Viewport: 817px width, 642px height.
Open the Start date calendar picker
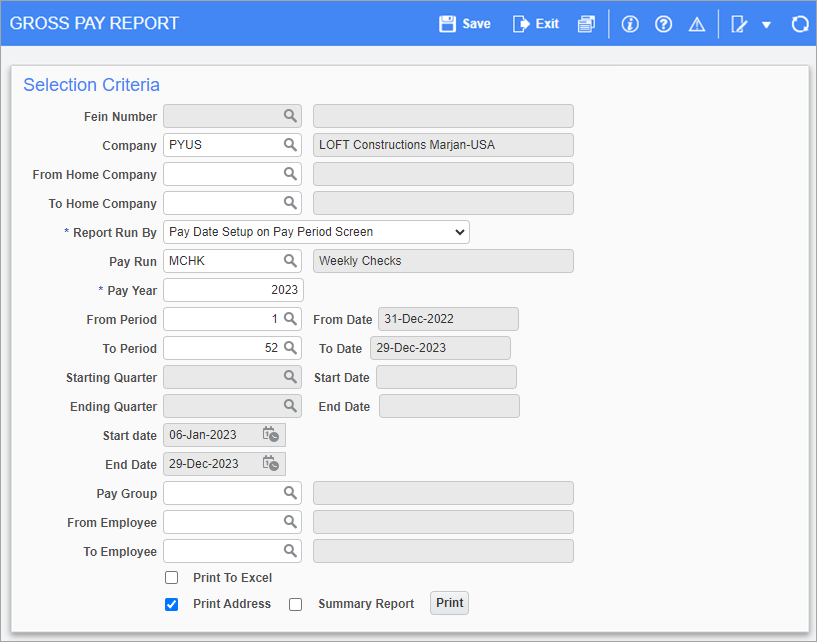270,435
